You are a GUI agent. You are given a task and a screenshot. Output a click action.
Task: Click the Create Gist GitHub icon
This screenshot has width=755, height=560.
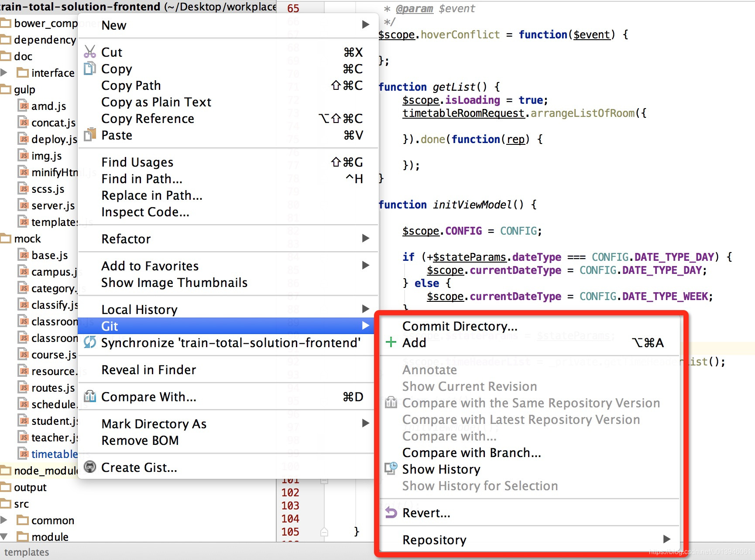point(90,467)
